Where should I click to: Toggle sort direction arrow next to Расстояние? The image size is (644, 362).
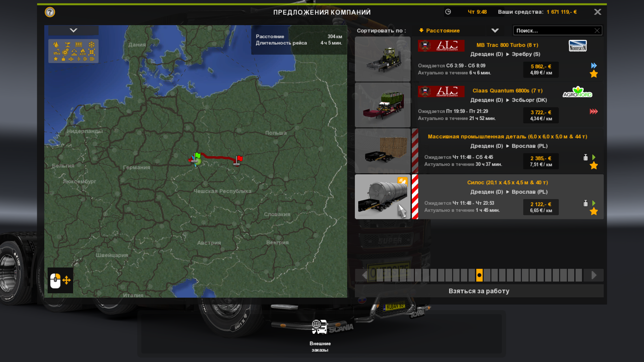tap(421, 31)
